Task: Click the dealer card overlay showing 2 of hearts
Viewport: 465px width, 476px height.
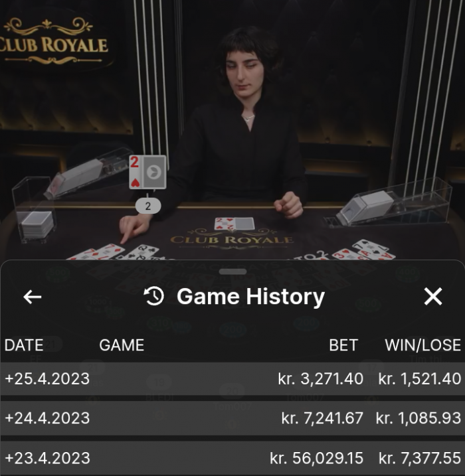Action: pos(135,172)
